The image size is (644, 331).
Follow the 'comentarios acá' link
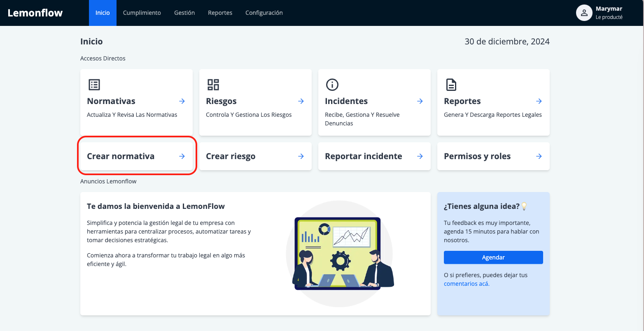(x=467, y=284)
